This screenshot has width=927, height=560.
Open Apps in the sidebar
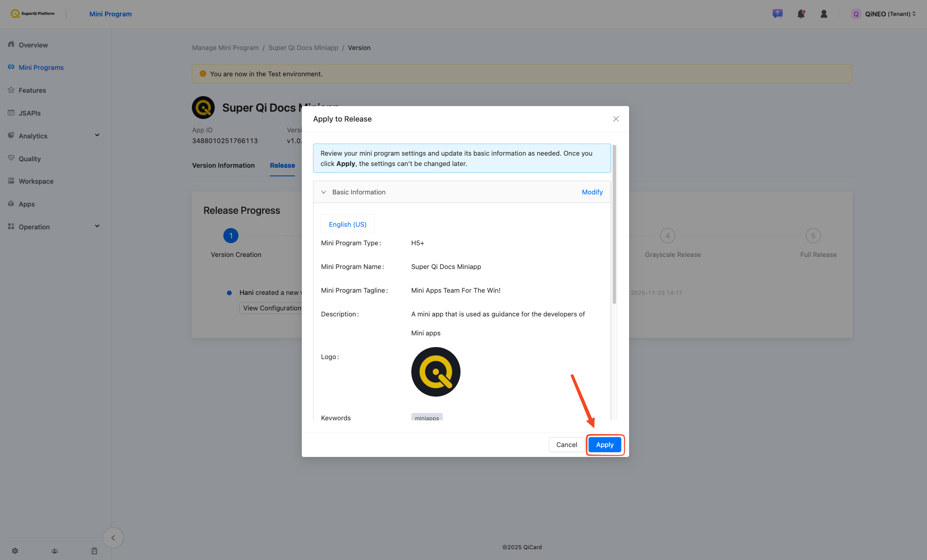click(27, 204)
